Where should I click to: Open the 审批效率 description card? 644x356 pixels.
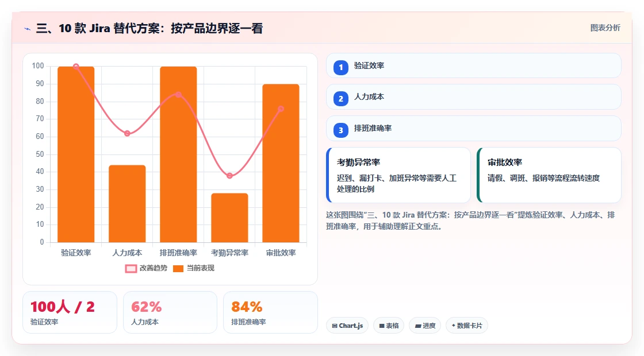(549, 175)
